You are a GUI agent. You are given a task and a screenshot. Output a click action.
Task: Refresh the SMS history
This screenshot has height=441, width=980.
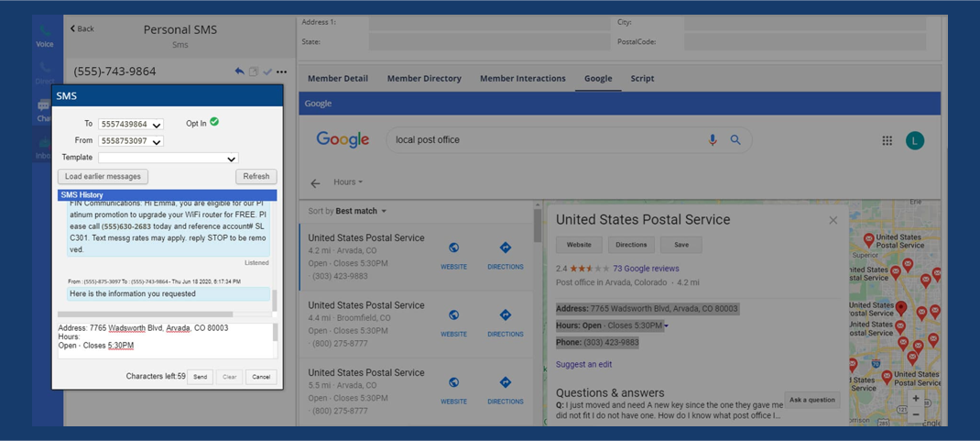point(256,176)
